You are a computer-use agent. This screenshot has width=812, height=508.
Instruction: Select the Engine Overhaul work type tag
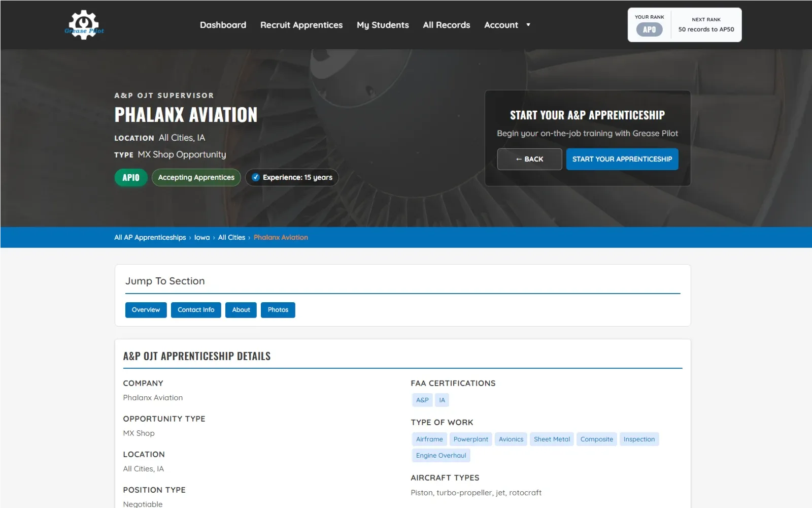click(441, 456)
